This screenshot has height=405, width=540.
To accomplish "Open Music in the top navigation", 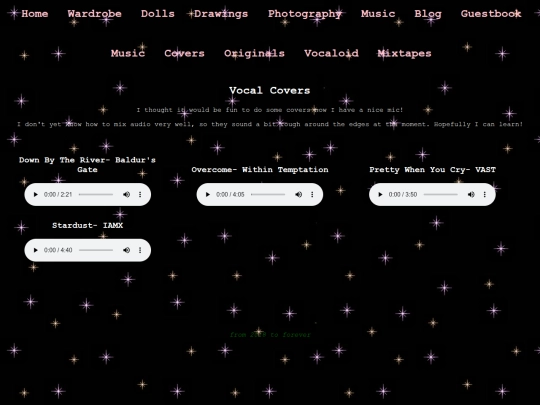I will coord(378,14).
